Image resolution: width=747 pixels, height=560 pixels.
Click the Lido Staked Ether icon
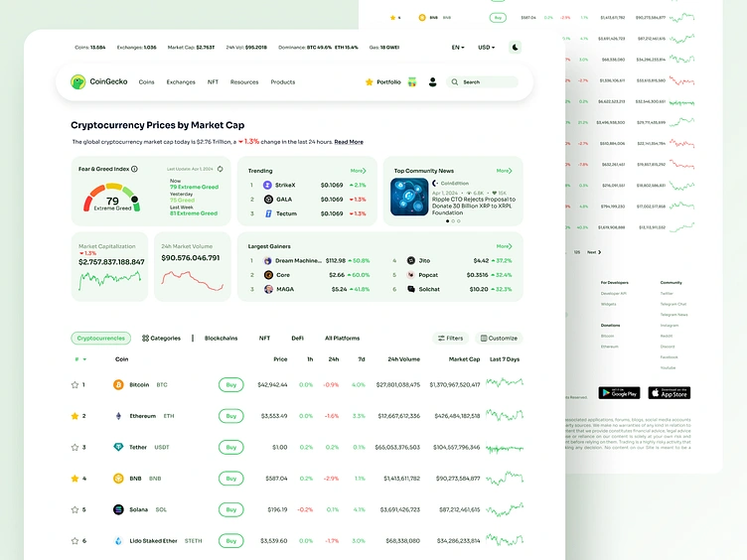[118, 541]
